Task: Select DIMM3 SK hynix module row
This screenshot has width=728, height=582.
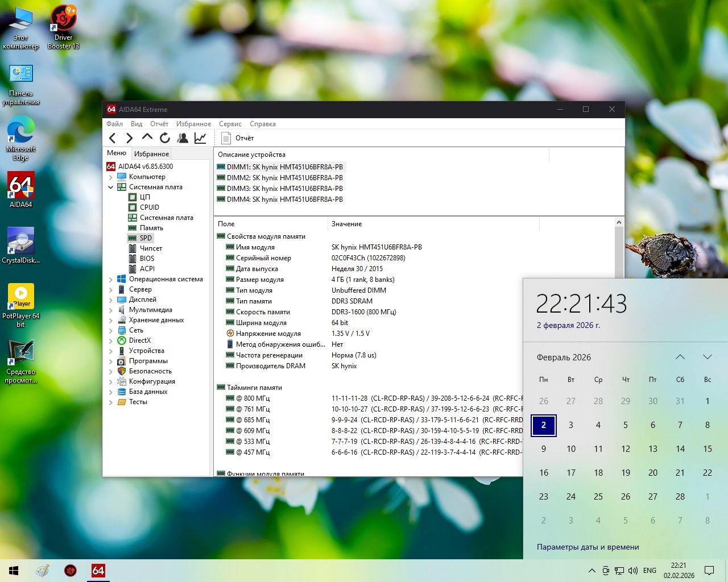Action: 280,189
